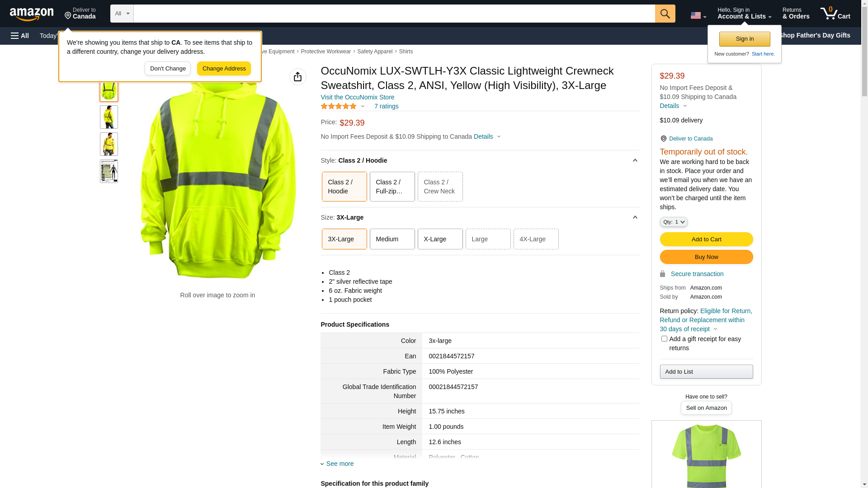Select the Class 2 / Full-zip style option
This screenshot has width=868, height=488.
(392, 187)
